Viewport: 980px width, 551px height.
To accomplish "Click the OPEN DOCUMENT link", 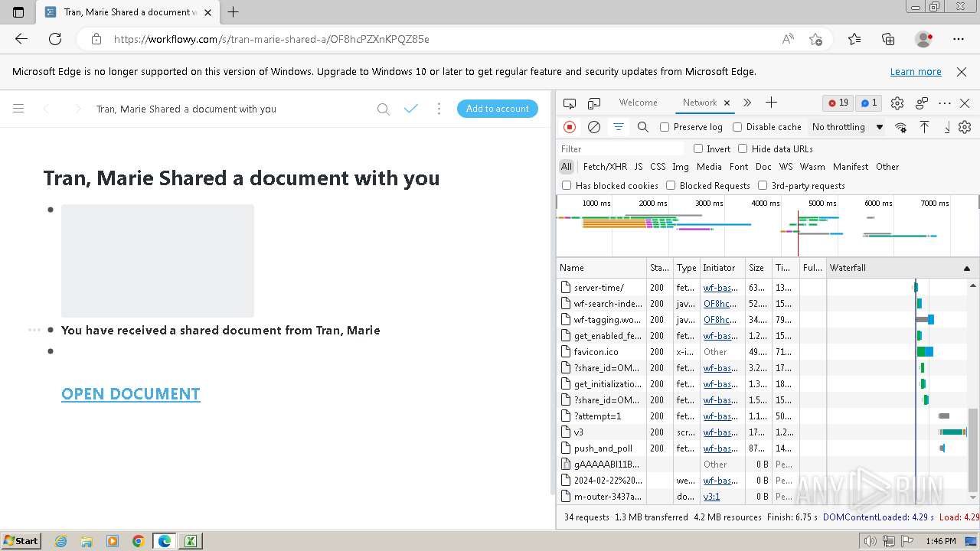I will [131, 394].
